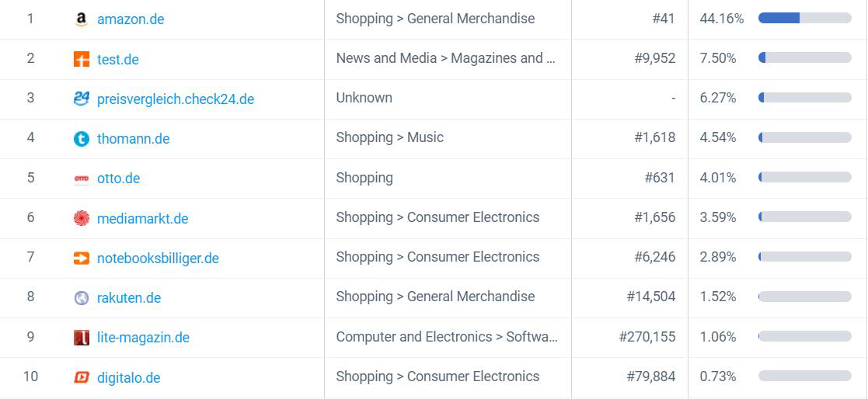Viewport: 868px width, 399px height.
Task: Click the notebooksbilliger orange arrow favicon
Action: (x=82, y=258)
